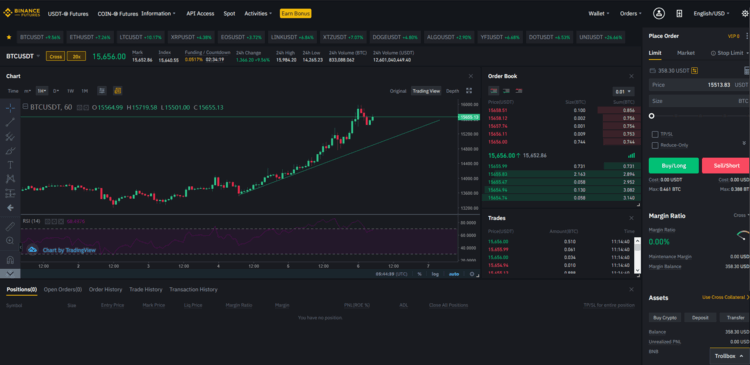Expand the Trollbox chat panel

pyautogui.click(x=729, y=356)
